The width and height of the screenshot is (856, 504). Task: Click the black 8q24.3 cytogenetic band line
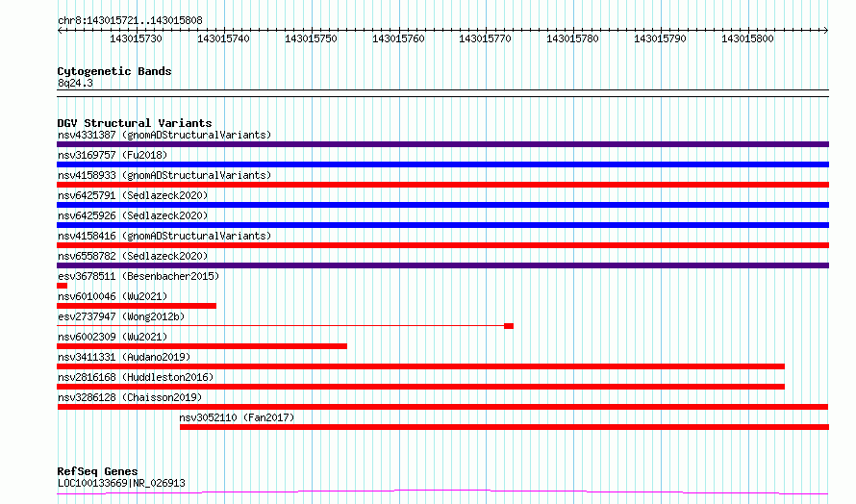pos(442,93)
